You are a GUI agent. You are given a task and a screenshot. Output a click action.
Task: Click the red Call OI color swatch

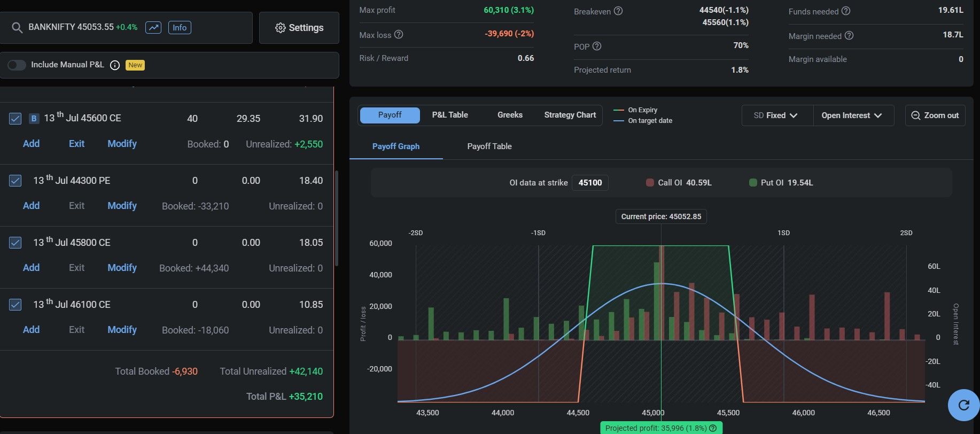click(x=650, y=183)
